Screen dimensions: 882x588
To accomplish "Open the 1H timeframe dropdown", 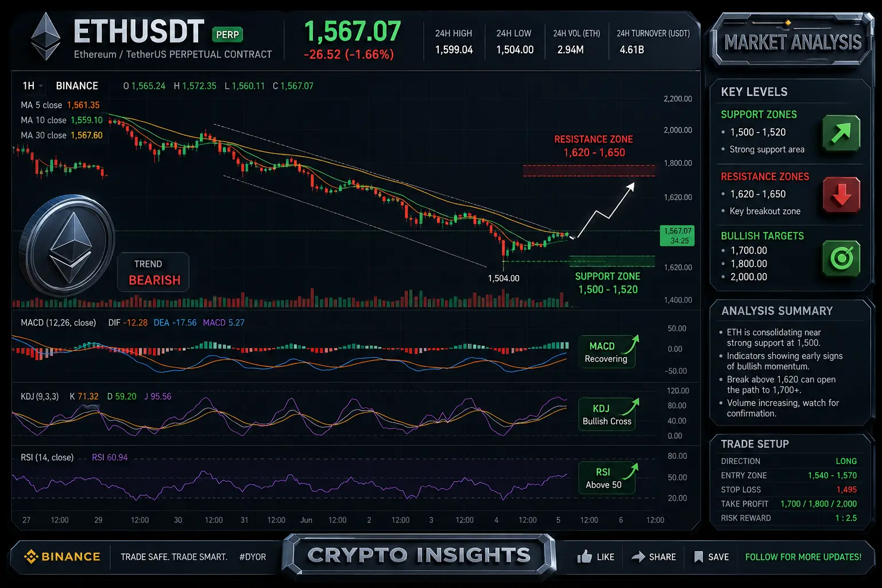I will pos(33,86).
